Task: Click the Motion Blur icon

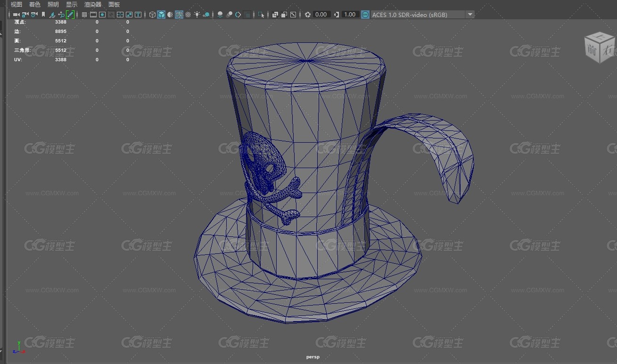Action: tap(230, 15)
